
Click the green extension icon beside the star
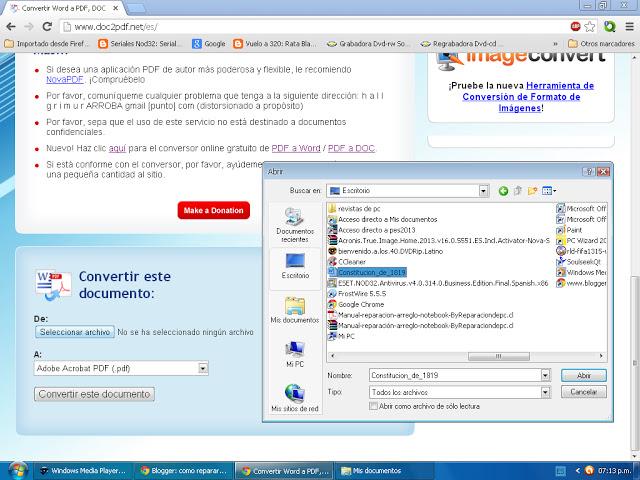pyautogui.click(x=610, y=27)
